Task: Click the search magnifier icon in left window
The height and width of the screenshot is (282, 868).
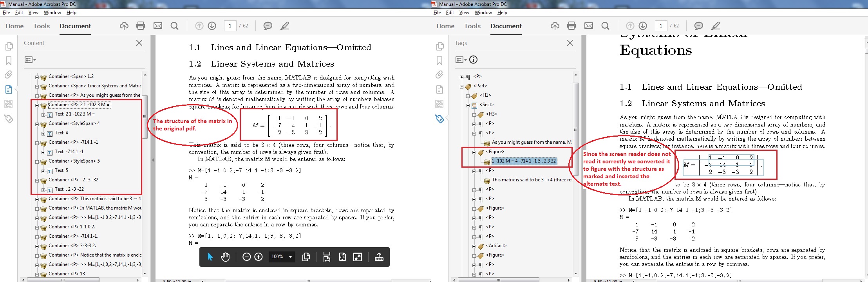Action: [175, 26]
